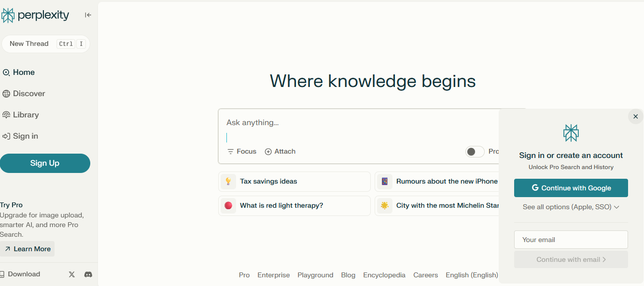This screenshot has width=644, height=286.
Task: Click the phone icon beside iPhone rumours
Action: (x=385, y=182)
